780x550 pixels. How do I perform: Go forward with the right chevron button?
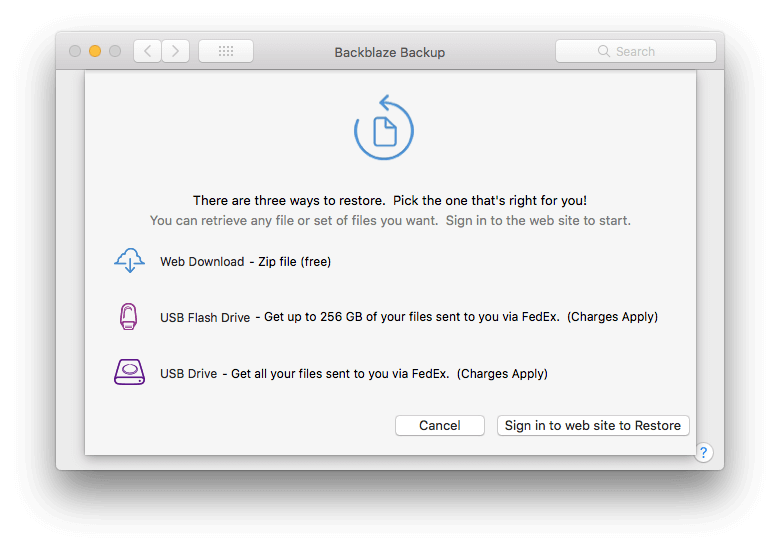coord(176,51)
